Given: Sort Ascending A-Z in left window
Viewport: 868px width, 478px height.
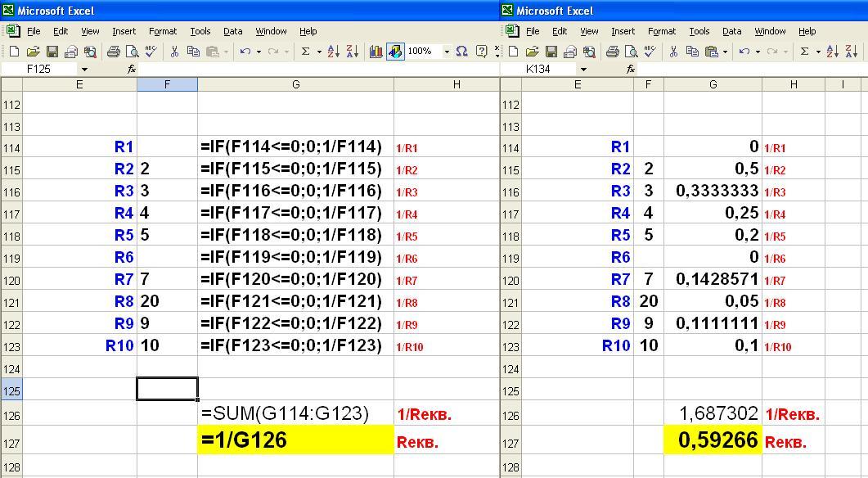Looking at the screenshot, I should coord(333,52).
